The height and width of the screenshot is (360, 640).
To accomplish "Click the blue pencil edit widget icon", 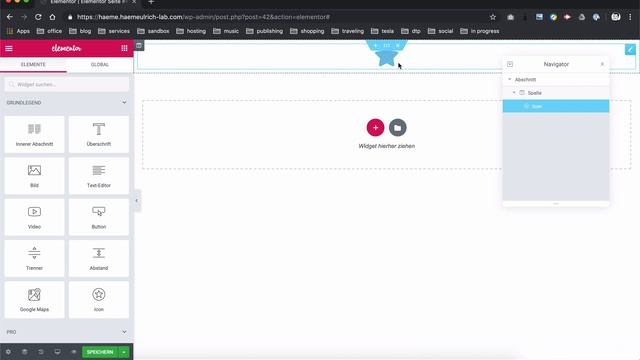I will 630,49.
